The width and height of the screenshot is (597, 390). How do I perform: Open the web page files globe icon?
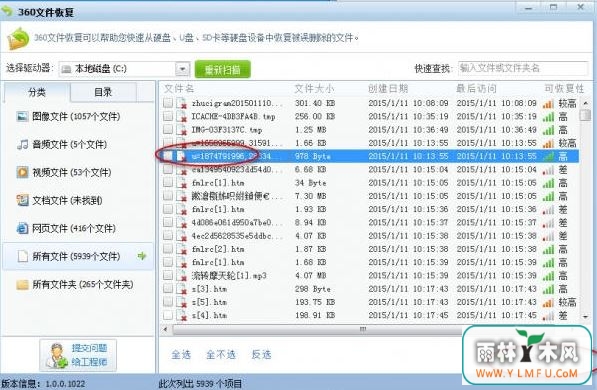(22, 228)
